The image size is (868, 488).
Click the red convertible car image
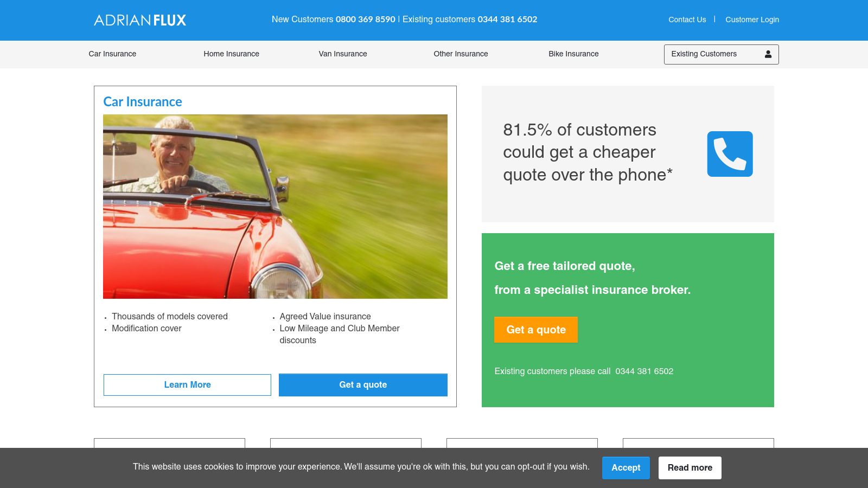point(275,206)
